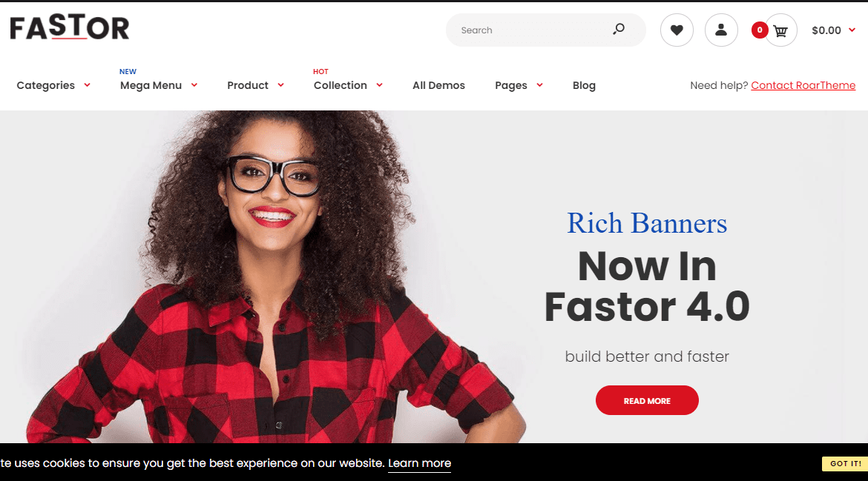Click the shopping cart icon
The width and height of the screenshot is (868, 481).
coord(780,30)
